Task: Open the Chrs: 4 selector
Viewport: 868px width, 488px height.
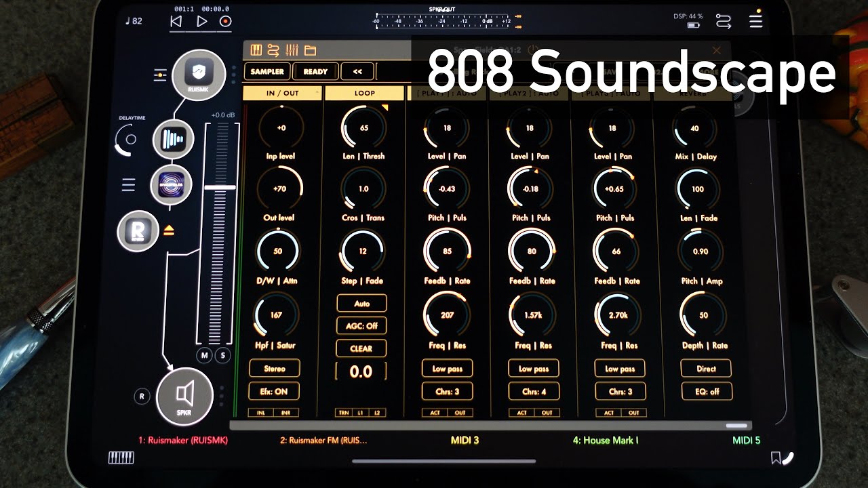Action: coord(534,391)
